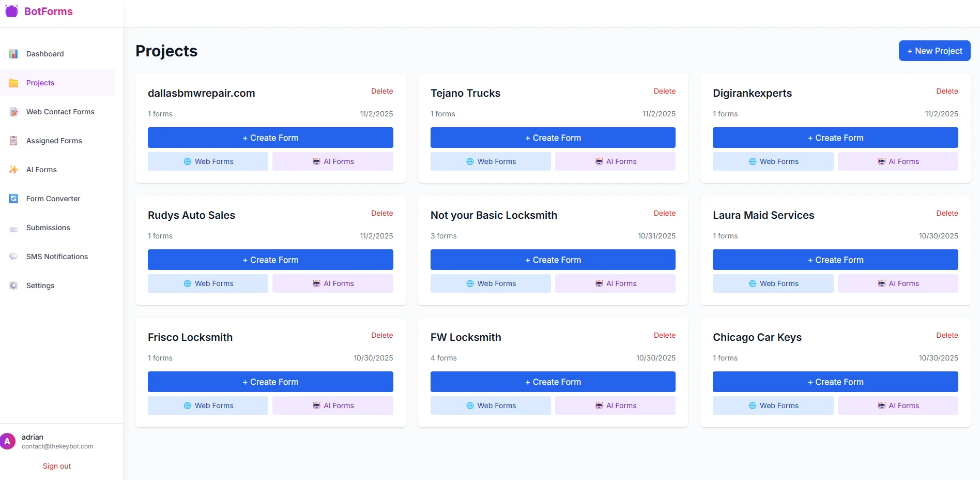Click the adrian profile avatar

(x=8, y=441)
